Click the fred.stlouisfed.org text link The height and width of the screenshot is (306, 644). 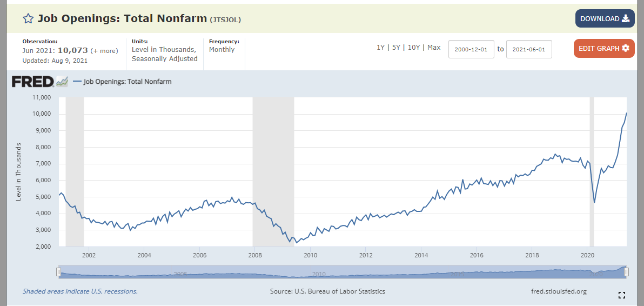click(x=559, y=291)
